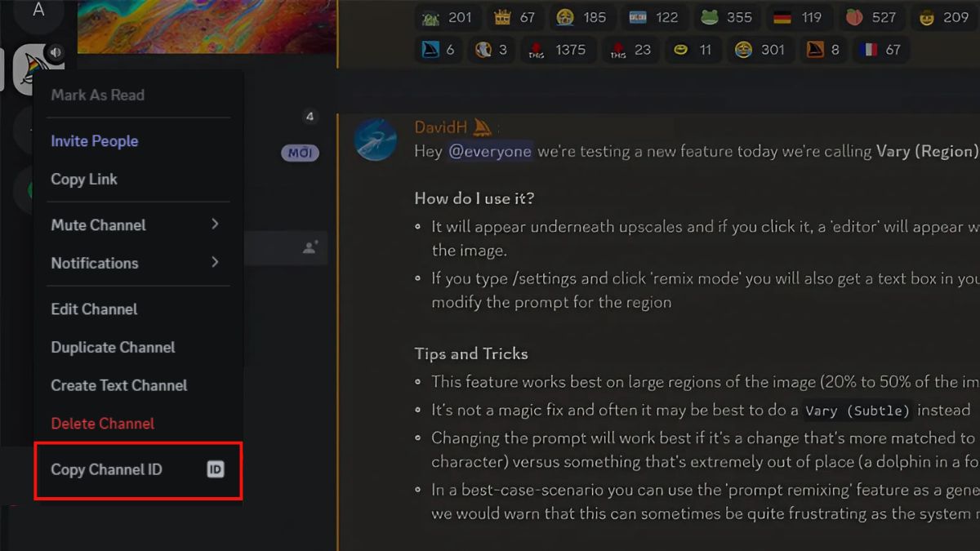Click the reaction with count 3

point(492,50)
